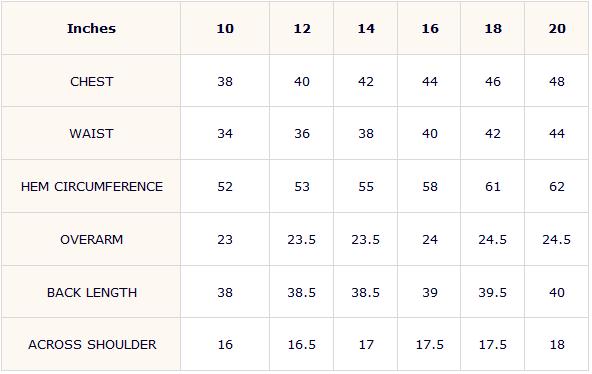Select the size 18 column header
The height and width of the screenshot is (374, 592).
pyautogui.click(x=493, y=29)
